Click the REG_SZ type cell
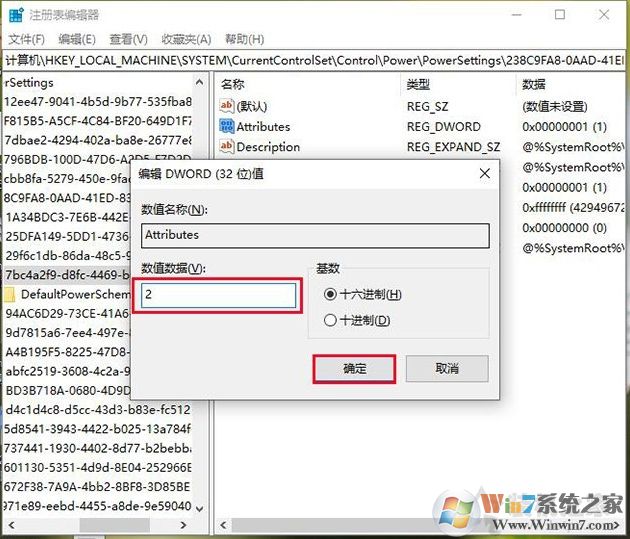 click(427, 107)
